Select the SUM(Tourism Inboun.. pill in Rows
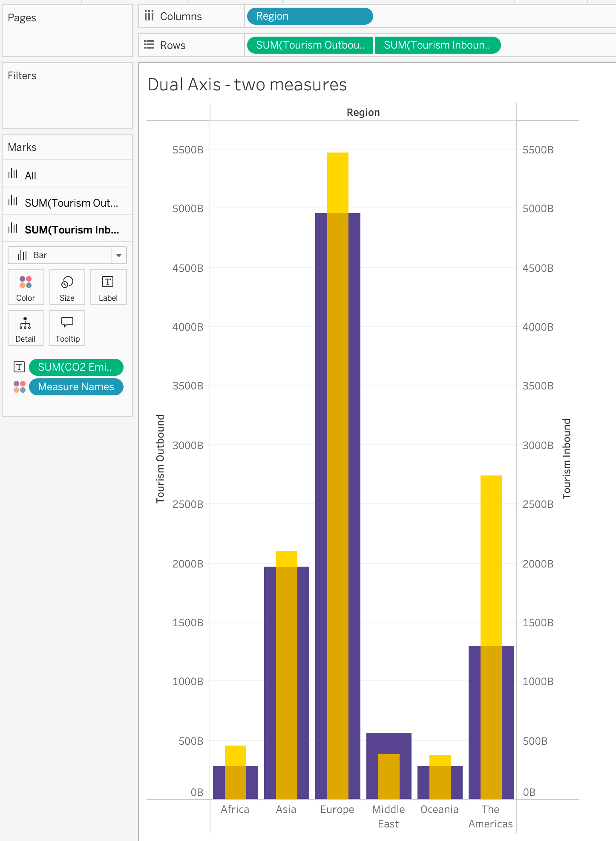616x841 pixels. pyautogui.click(x=438, y=45)
